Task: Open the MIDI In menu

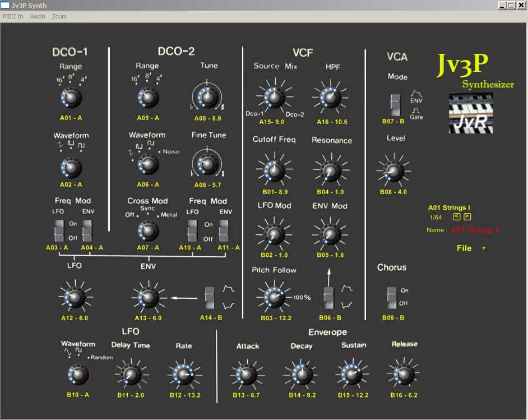Action: 13,16
